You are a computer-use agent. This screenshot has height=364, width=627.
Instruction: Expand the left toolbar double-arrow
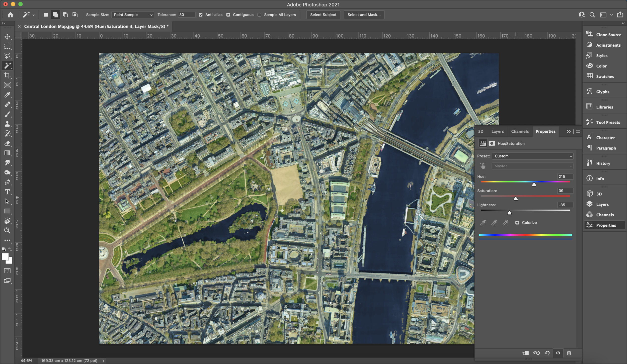point(3,23)
